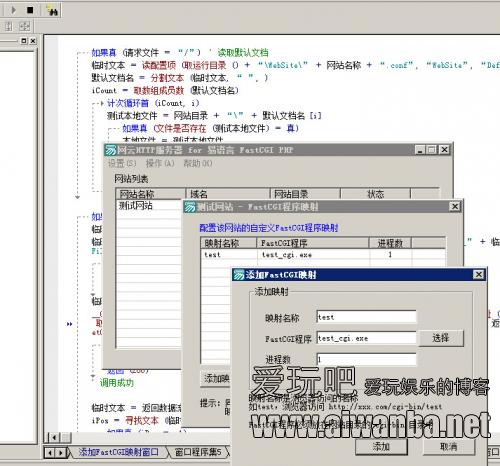
Task: Open the find tool binoculars icon
Action: click(52, 11)
